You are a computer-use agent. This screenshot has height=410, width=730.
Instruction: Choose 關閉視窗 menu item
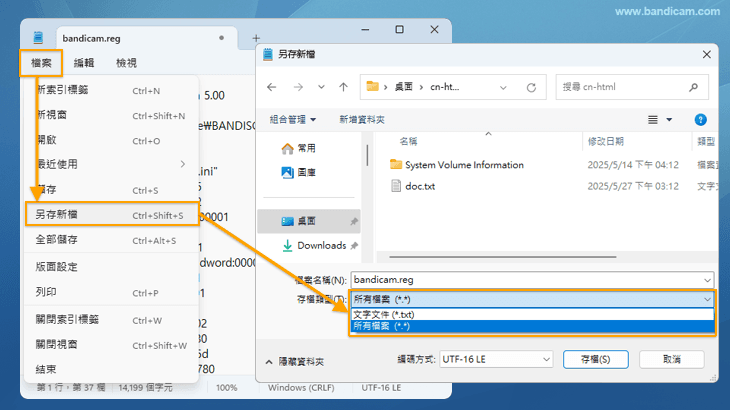click(x=112, y=345)
